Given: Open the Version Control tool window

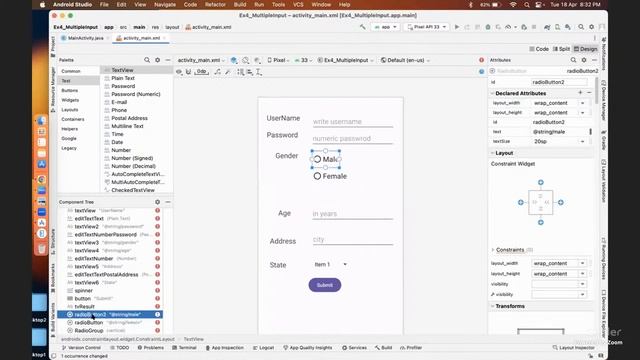Looking at the screenshot, I should pos(81,348).
